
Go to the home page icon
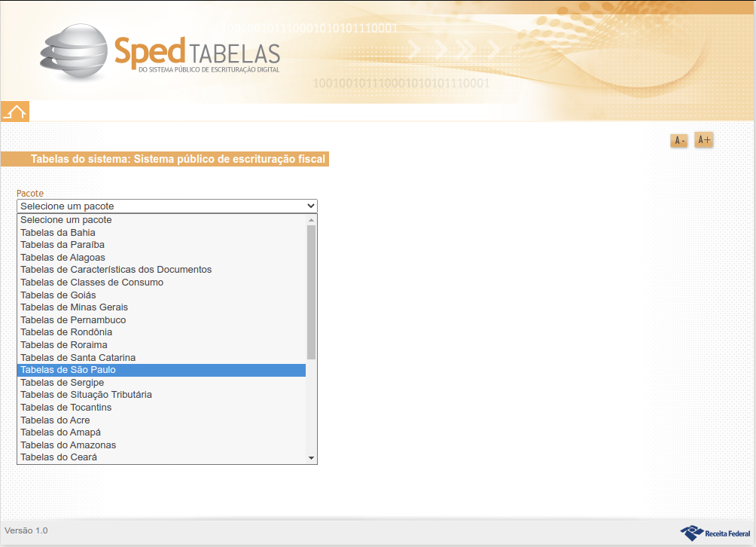click(x=15, y=112)
